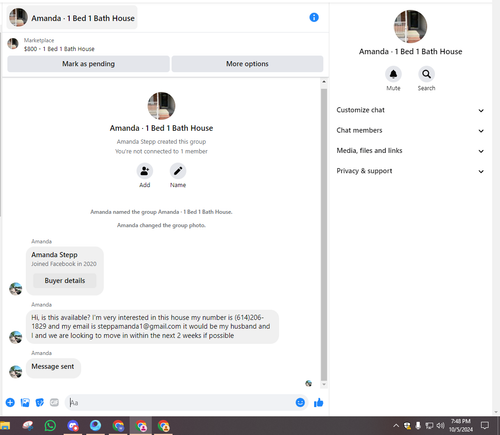This screenshot has height=435, width=500.
Task: Open more actions with the blue plus icon
Action: point(10,402)
